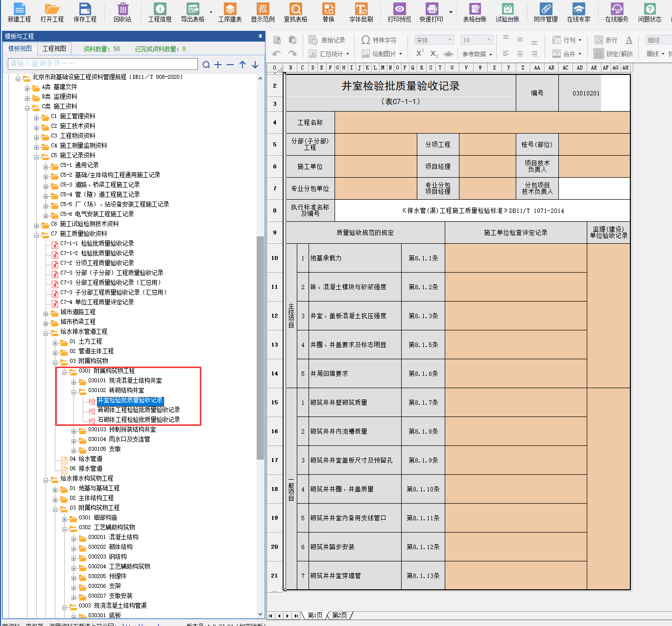Click the move down arrow in the template panel
672x626 pixels.
[x=255, y=65]
